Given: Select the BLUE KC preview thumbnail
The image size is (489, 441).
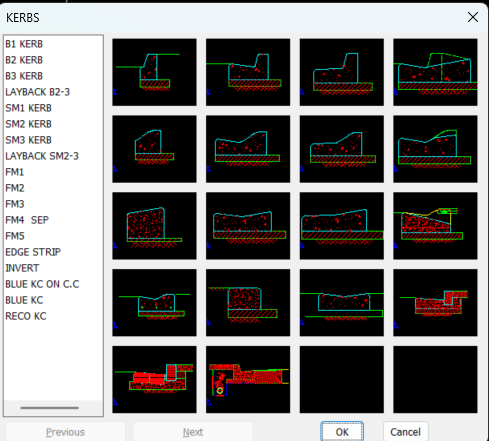Looking at the screenshot, I should pos(154,379).
